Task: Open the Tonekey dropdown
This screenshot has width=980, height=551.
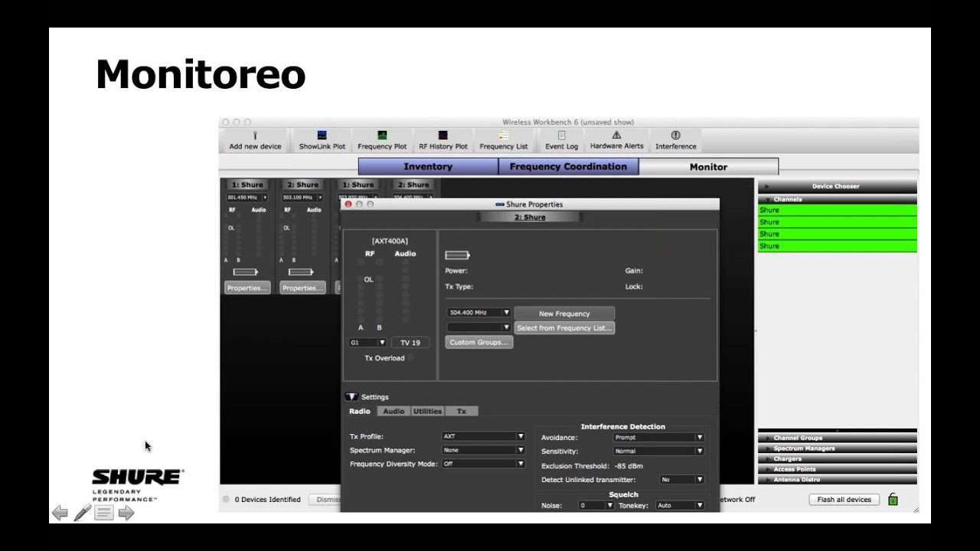Action: coord(680,505)
